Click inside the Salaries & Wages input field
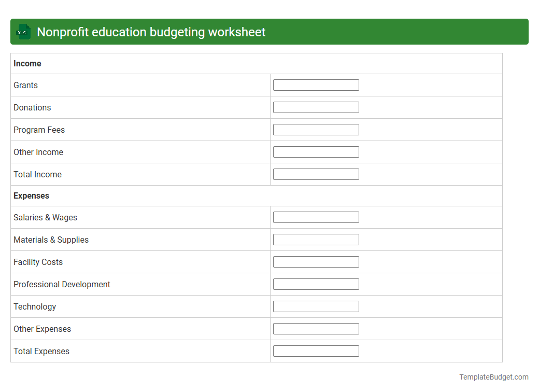The image size is (539, 392). [316, 217]
